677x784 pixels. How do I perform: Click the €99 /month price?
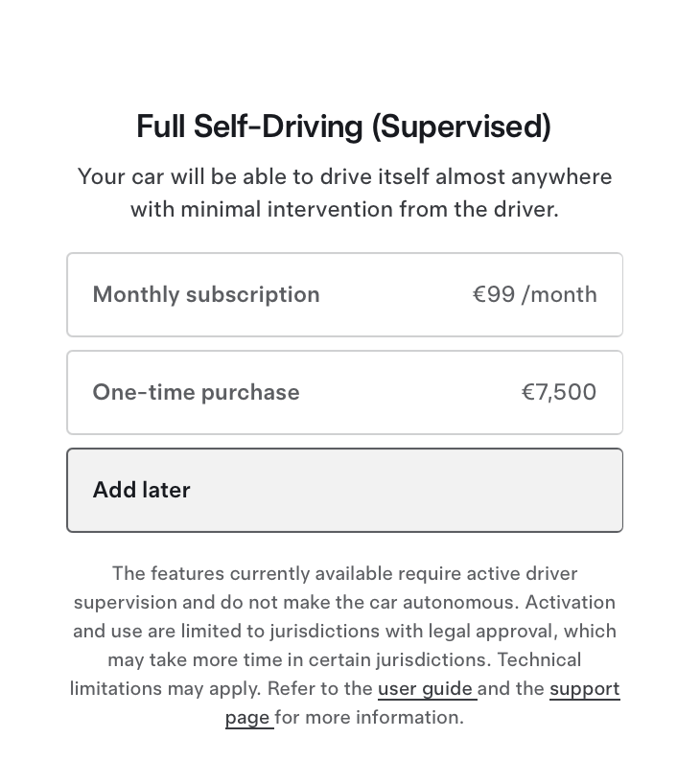(x=534, y=295)
